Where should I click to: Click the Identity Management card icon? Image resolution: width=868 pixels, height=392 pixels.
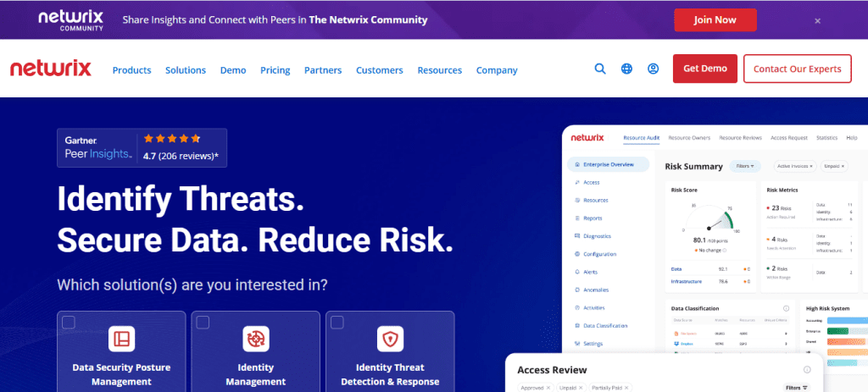(256, 339)
